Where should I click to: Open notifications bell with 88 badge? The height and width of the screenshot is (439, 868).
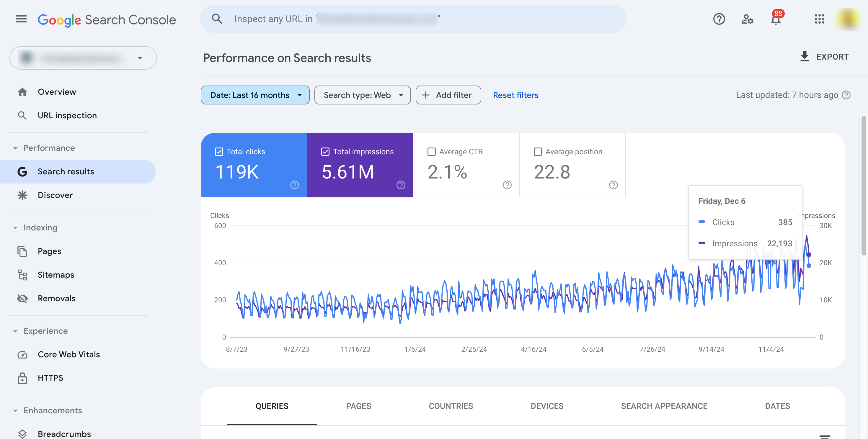(776, 19)
